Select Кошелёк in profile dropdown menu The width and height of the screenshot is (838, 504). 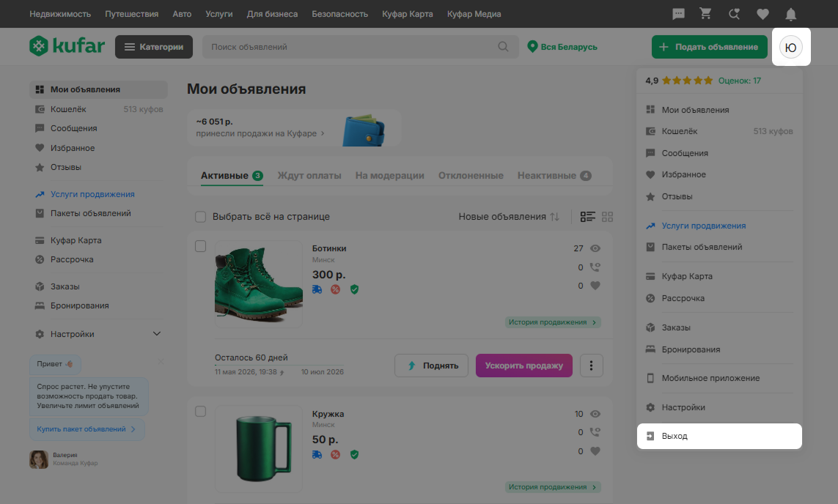[x=719, y=131]
